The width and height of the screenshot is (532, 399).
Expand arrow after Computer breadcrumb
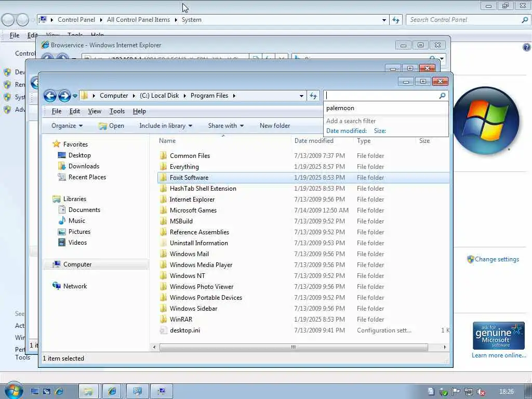[x=134, y=96]
